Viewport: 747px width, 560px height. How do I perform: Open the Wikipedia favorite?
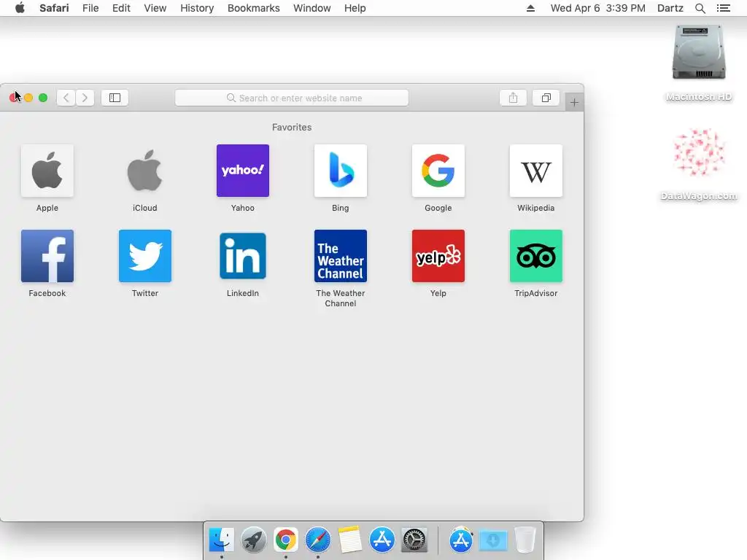click(535, 171)
